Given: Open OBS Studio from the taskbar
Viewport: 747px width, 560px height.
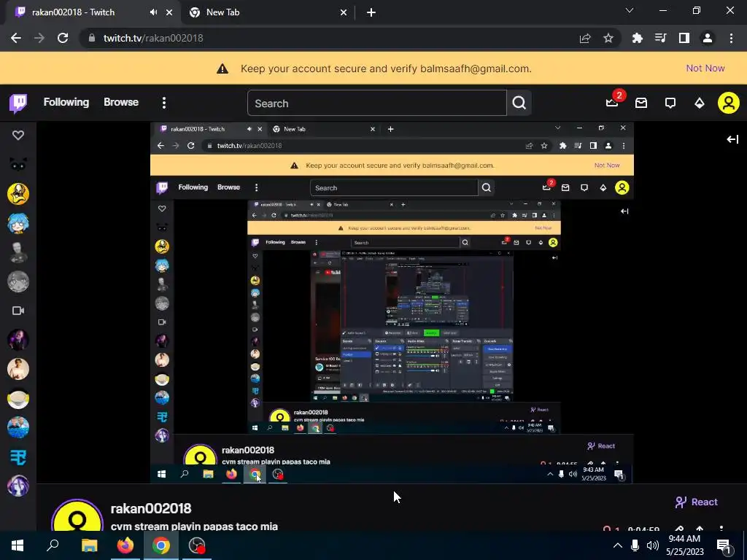Looking at the screenshot, I should (197, 545).
